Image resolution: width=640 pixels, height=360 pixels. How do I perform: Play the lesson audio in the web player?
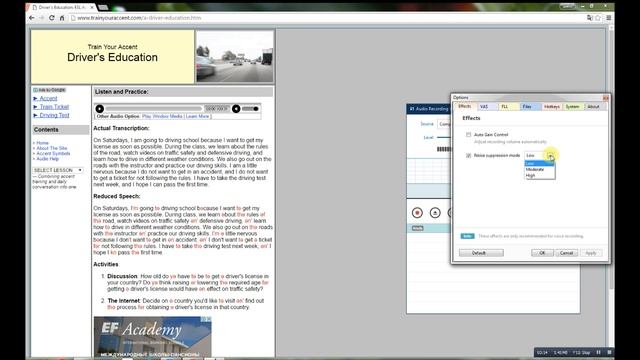click(x=100, y=109)
